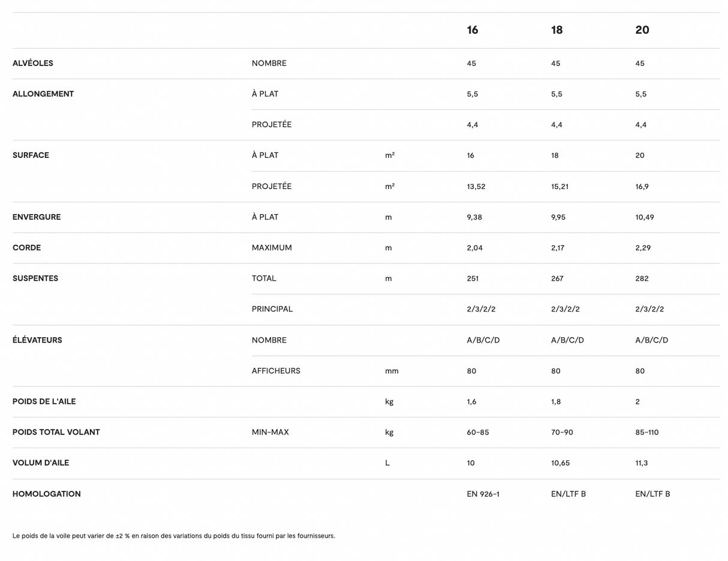Select the ALLONGEMENT row label
This screenshot has height=561, width=728.
[43, 94]
